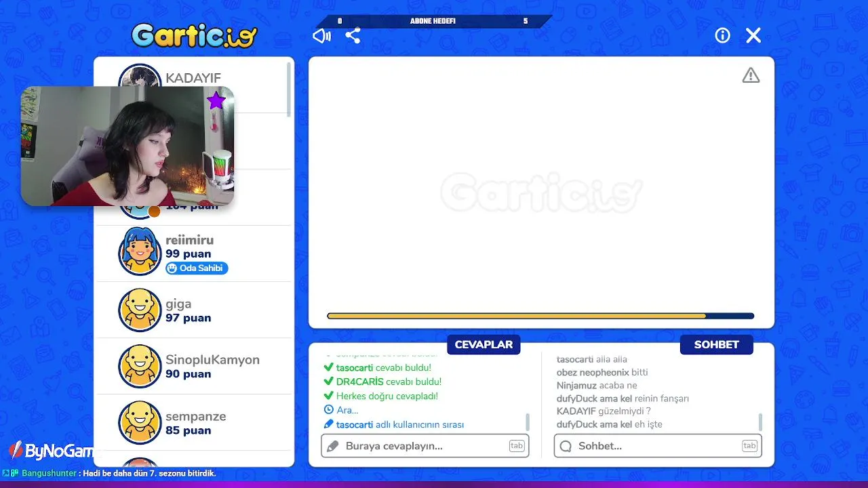
Task: Click the pencil icon in the answer field
Action: [x=332, y=446]
